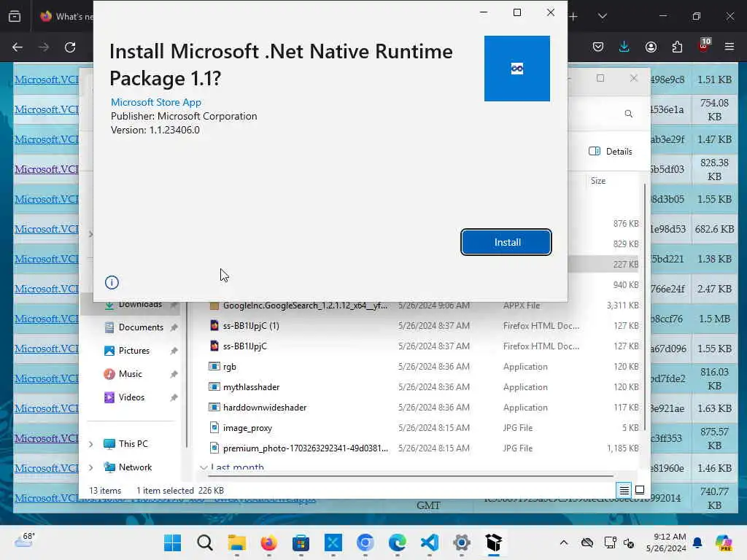Open the Firefox downloads panel
747x560 pixels.
point(624,47)
